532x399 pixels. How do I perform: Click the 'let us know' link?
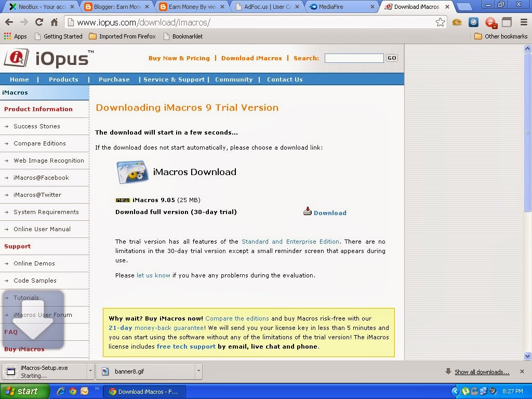[153, 275]
